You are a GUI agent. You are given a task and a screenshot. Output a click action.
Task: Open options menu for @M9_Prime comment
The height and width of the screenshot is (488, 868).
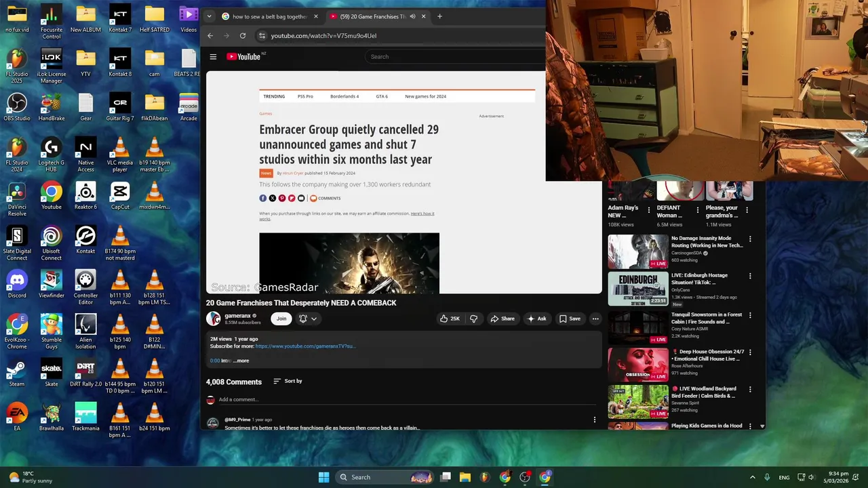tap(595, 420)
